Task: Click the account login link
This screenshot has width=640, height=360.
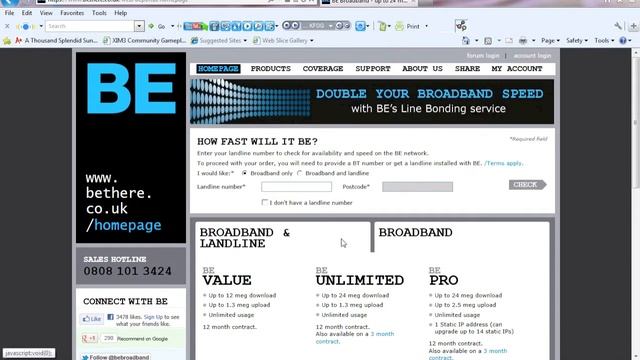Action: coord(532,56)
